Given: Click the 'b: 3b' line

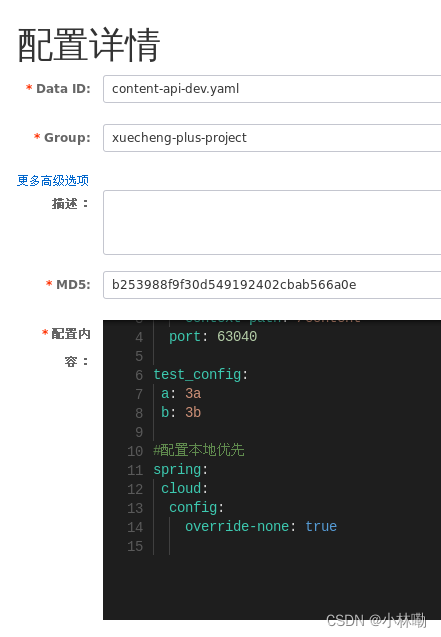Looking at the screenshot, I should click(181, 412).
